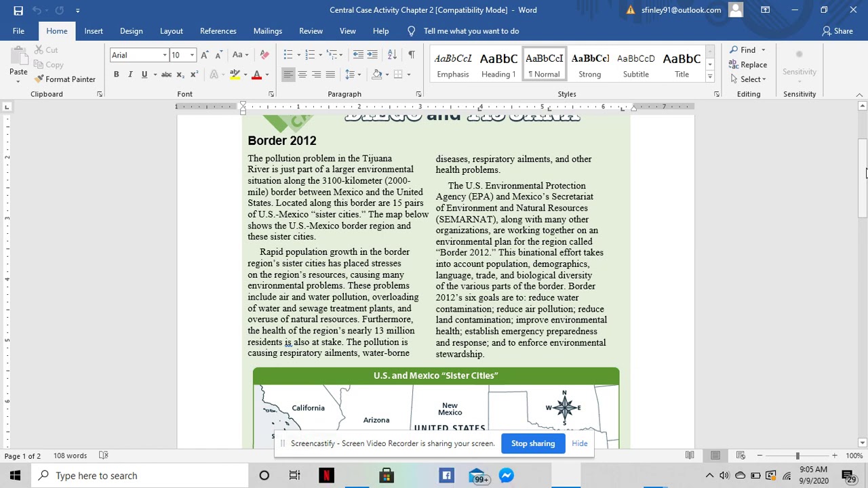The image size is (868, 488).
Task: Click the Task View taskbar icon
Action: pyautogui.click(x=294, y=476)
